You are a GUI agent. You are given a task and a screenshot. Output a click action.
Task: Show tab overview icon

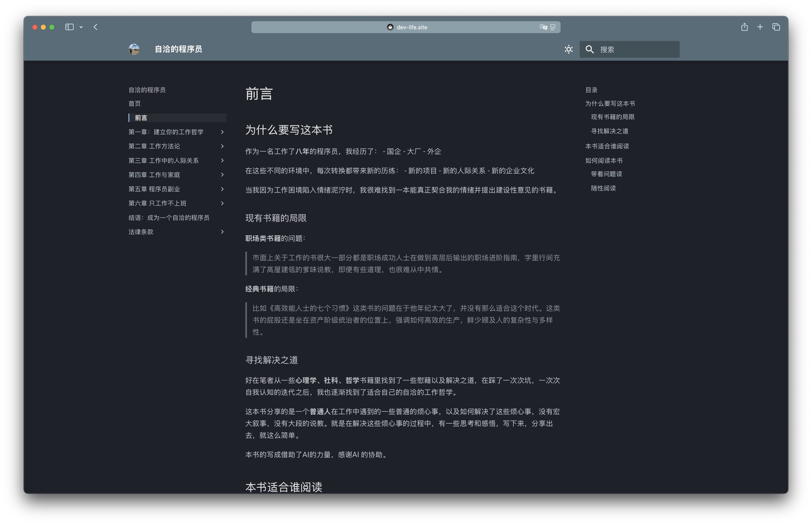[x=776, y=27]
